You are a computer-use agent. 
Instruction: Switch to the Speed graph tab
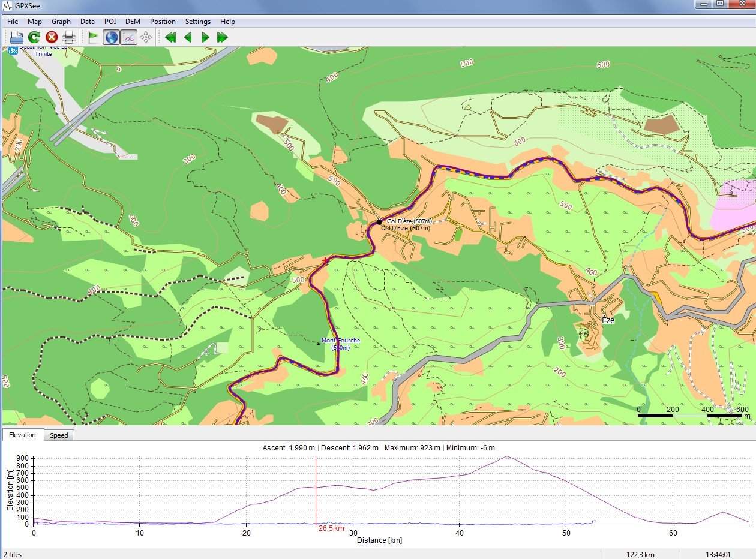click(x=59, y=435)
